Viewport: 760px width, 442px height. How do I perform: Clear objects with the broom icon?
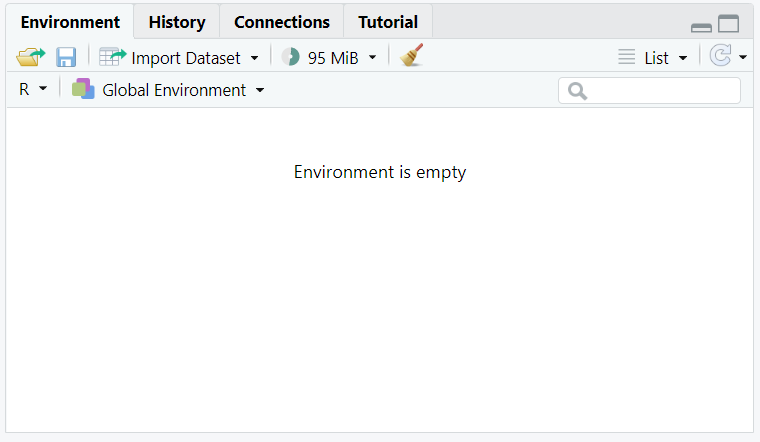click(412, 55)
